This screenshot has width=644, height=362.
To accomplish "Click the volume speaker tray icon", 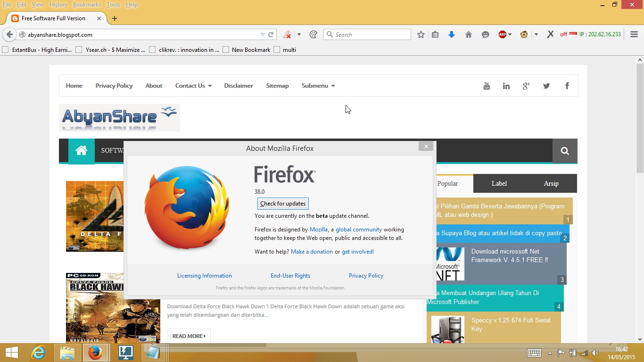I will click(595, 353).
